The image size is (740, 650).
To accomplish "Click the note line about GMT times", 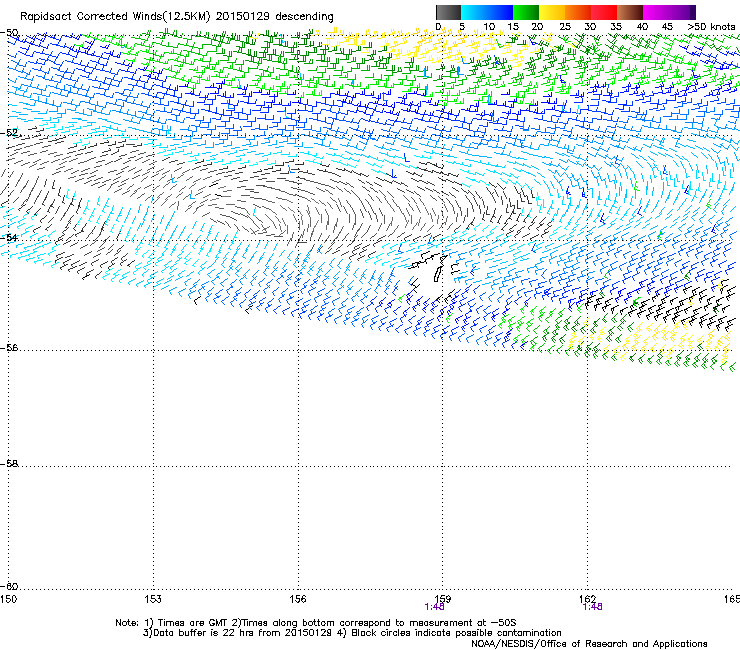I will point(316,623).
